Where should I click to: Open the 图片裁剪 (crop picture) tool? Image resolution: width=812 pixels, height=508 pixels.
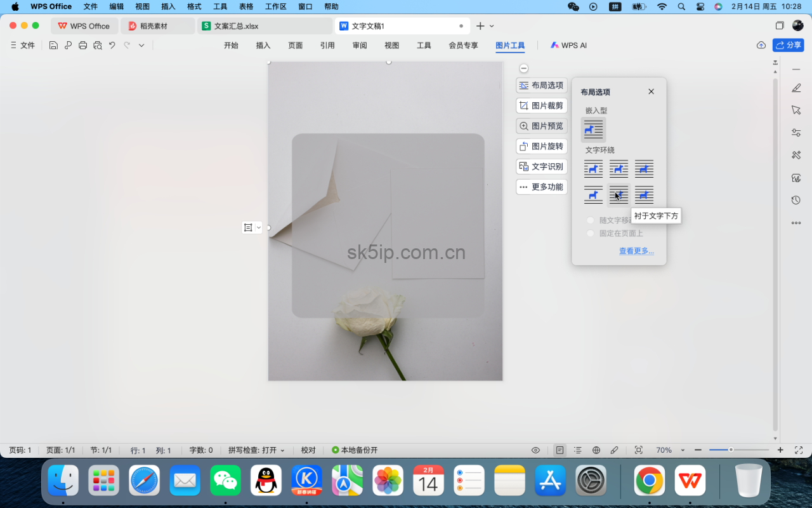click(x=541, y=105)
